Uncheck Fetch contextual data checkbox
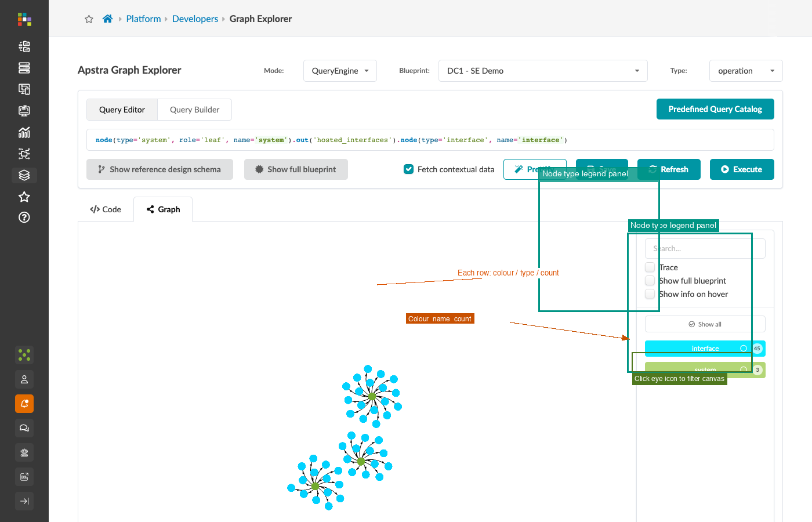Screen dimensions: 812x522 [x=408, y=169]
